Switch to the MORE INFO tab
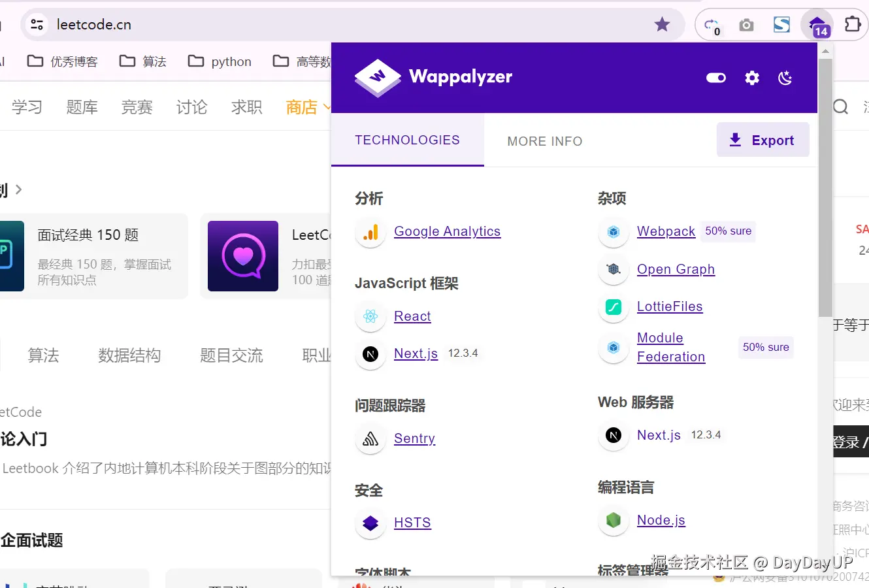This screenshot has height=588, width=869. [544, 140]
